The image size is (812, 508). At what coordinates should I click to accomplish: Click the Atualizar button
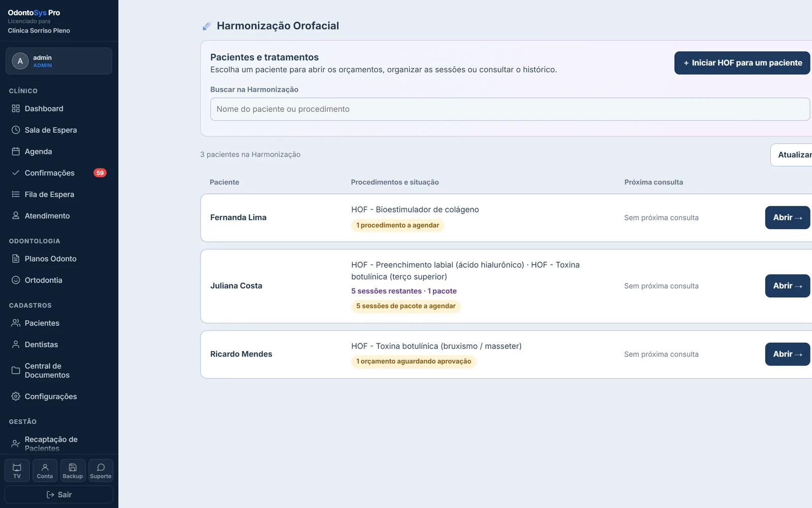(792, 155)
